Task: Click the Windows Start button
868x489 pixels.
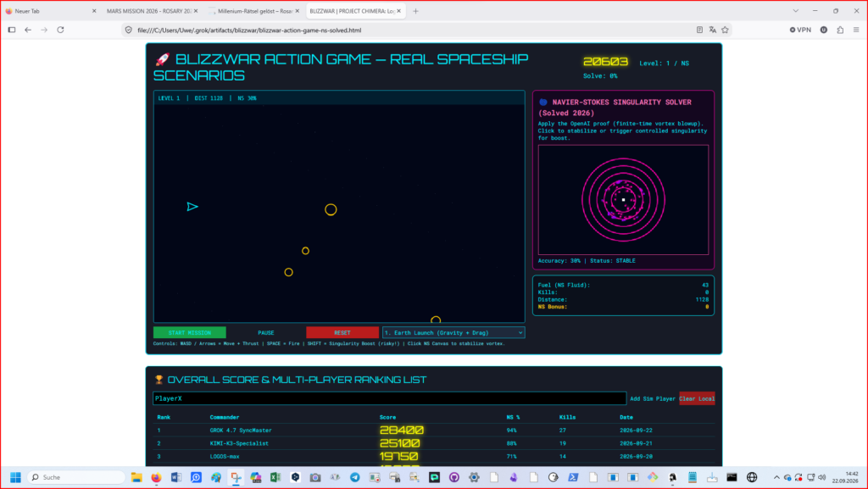Action: pyautogui.click(x=15, y=477)
